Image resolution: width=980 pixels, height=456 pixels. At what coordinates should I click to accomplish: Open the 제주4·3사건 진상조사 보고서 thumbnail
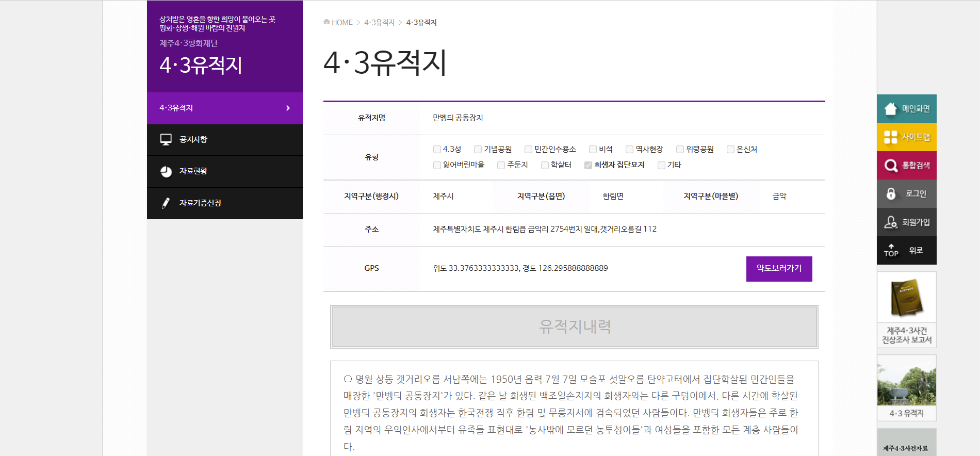click(906, 310)
